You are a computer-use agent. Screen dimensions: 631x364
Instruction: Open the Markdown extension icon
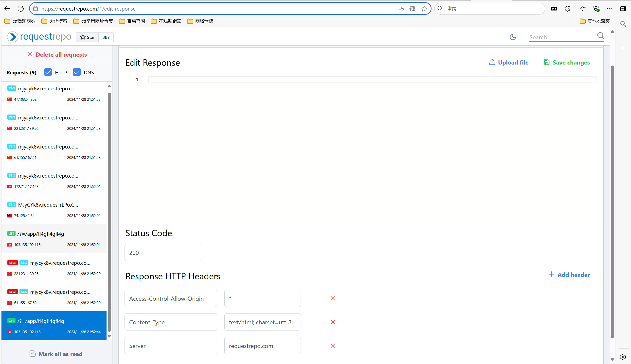pos(554,9)
